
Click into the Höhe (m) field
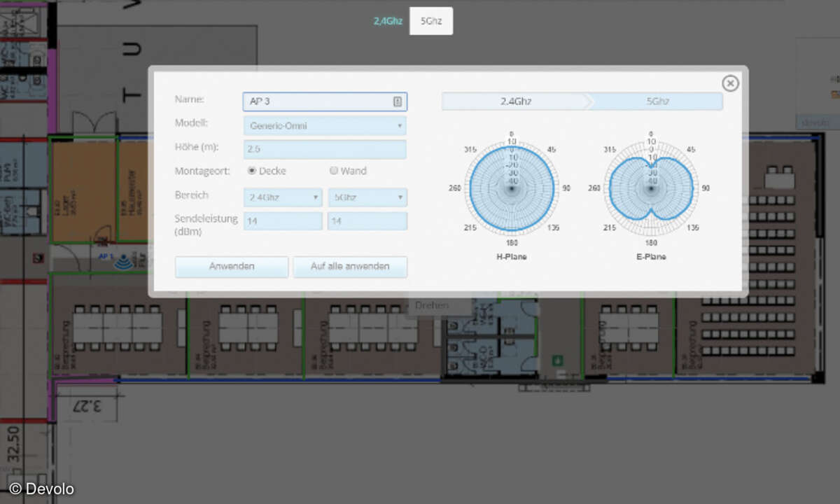point(325,149)
